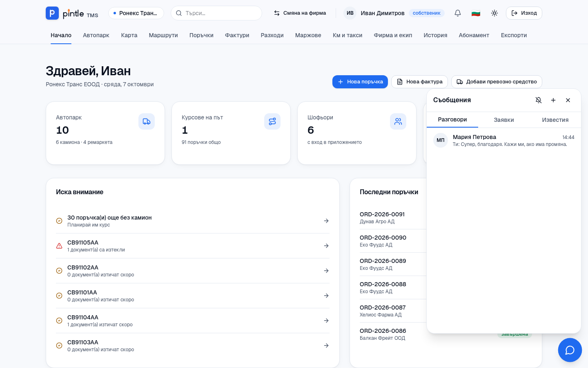Image resolution: width=588 pixels, height=368 pixels.
Task: Open Експорти navigation item
Action: [x=514, y=35]
